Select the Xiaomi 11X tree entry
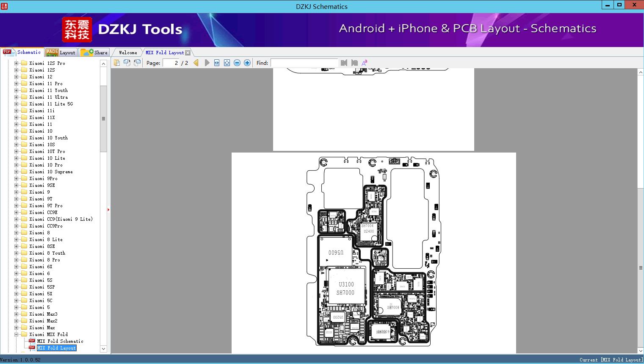Screen dimensions: 644x364 click(x=42, y=117)
